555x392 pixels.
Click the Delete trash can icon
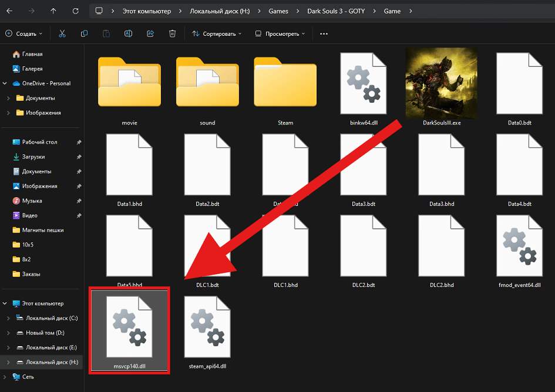(x=172, y=34)
